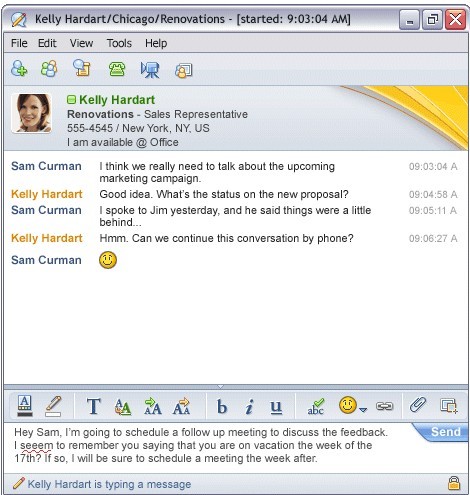
Task: Open the View menu
Action: point(81,43)
